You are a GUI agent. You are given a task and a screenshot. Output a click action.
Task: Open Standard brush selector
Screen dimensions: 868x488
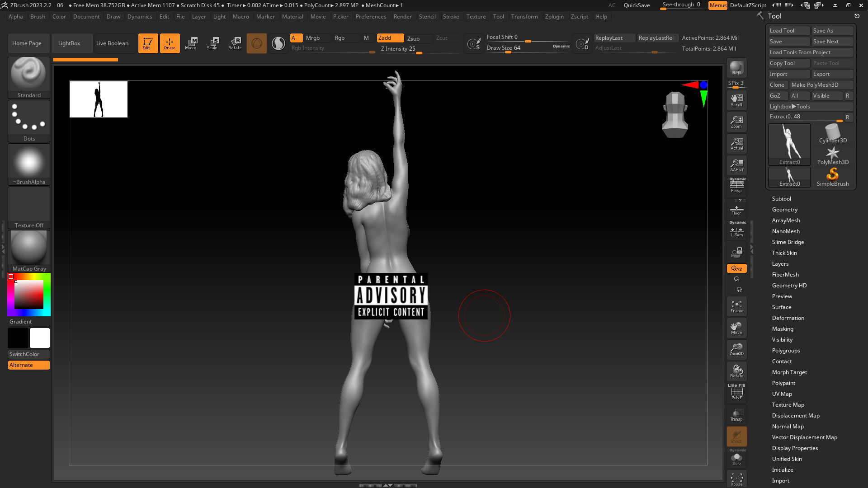coord(29,78)
